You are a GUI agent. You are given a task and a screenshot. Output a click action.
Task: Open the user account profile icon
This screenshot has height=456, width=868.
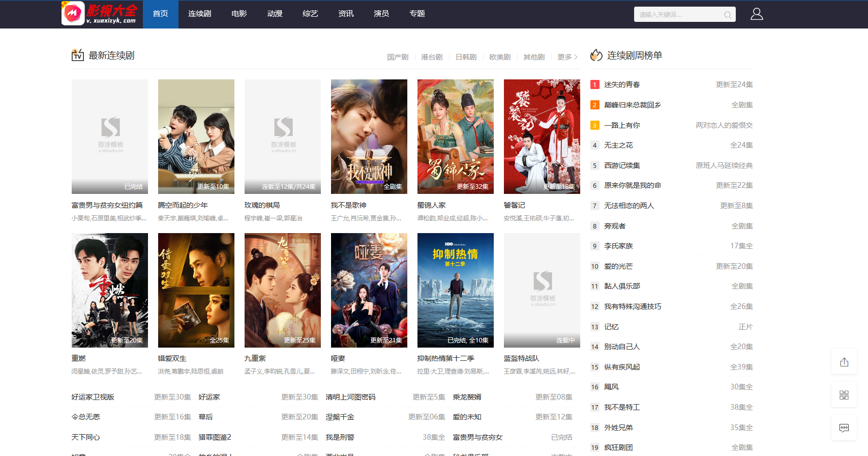(757, 14)
